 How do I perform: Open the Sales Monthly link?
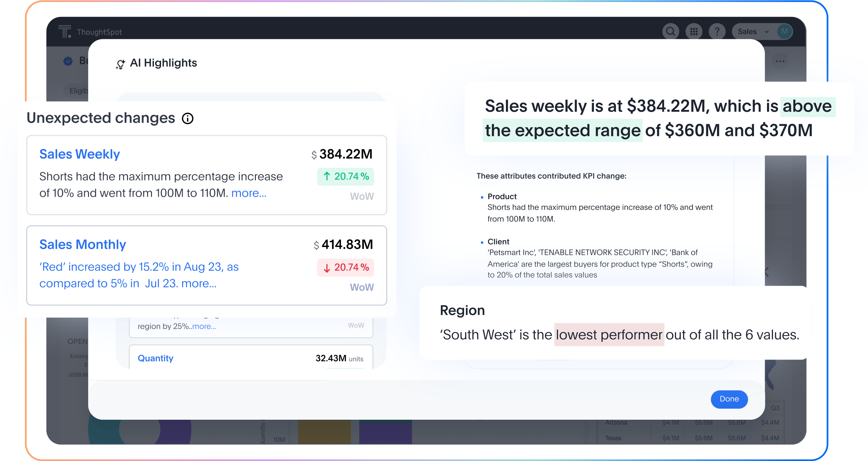(82, 244)
